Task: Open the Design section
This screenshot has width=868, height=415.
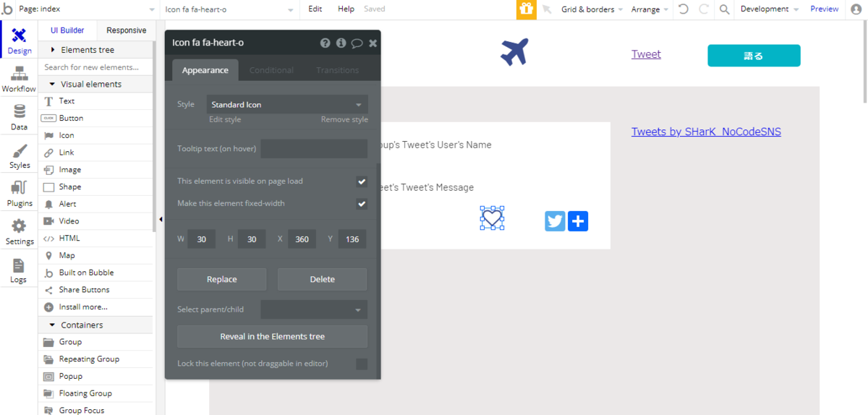Action: click(20, 40)
